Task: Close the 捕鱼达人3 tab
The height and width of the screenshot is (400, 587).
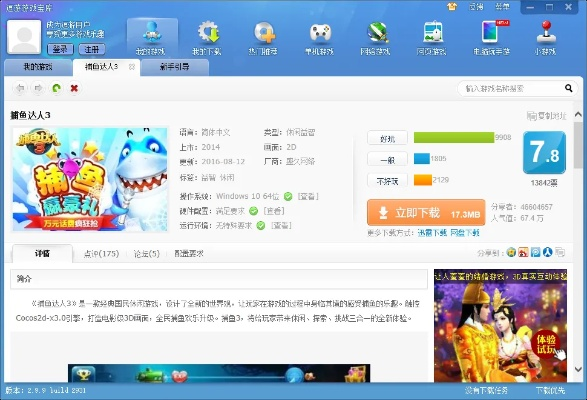Action: coord(132,67)
